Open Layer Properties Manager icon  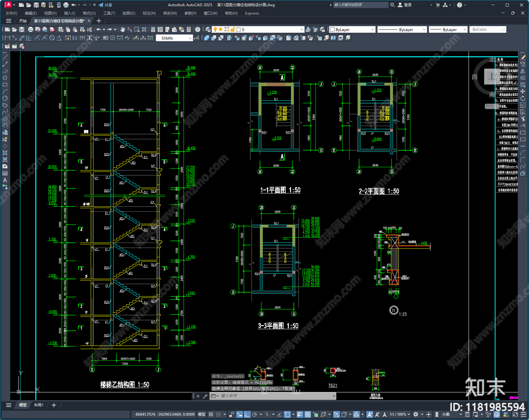[208, 29]
